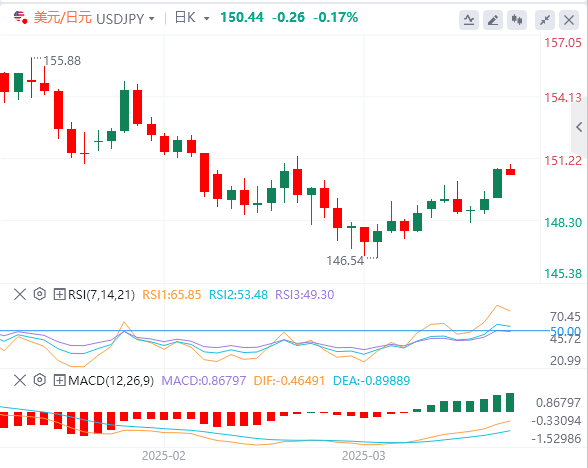588x468 pixels.
Task: Select the MACD(12,26,9) indicator label
Action: point(111,381)
